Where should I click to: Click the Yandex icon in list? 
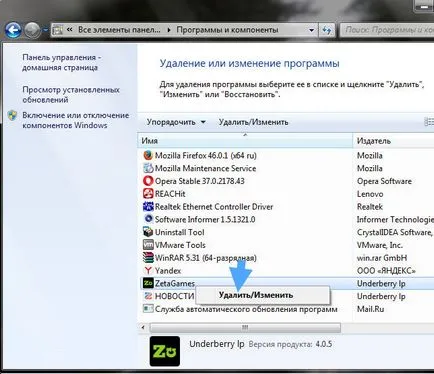coord(148,270)
